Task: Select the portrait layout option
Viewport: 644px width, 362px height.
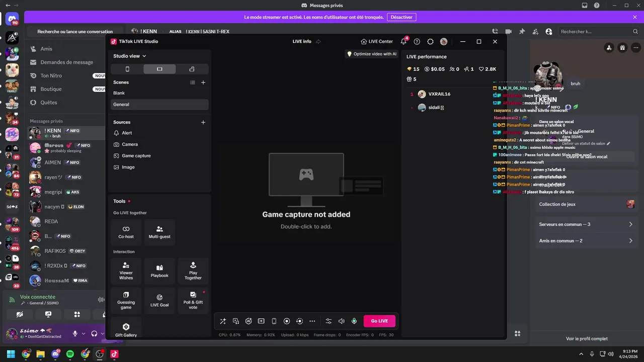Action: click(127, 69)
